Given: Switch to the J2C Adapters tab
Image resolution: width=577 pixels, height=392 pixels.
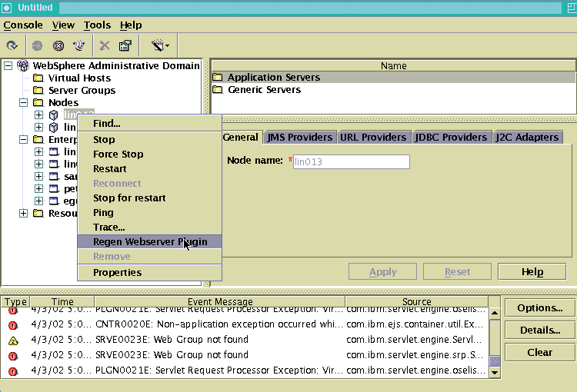Looking at the screenshot, I should pos(527,137).
